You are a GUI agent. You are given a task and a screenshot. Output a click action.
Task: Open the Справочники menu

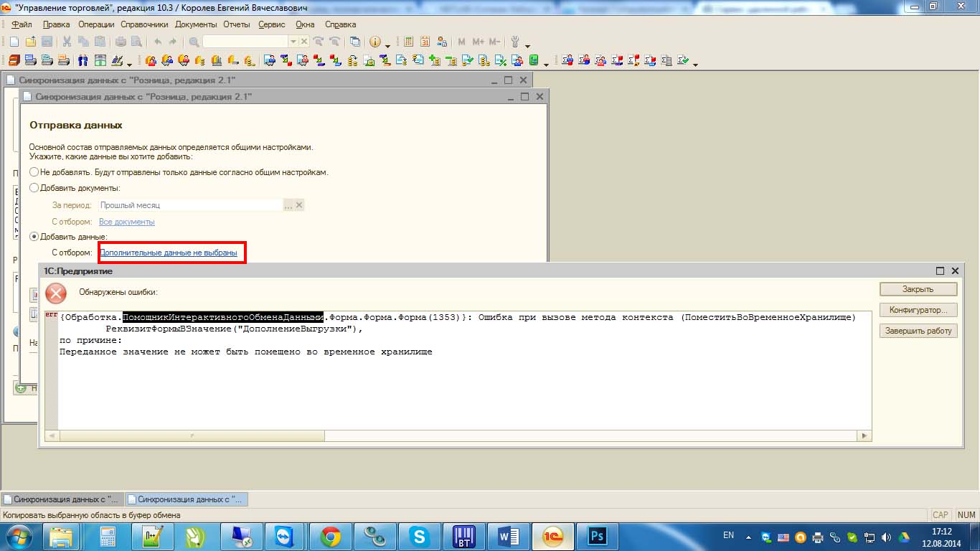tap(144, 24)
